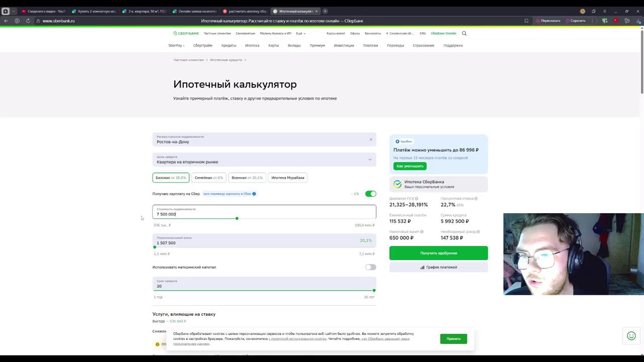Click the info icon beside Диапазон ПСК
Image resolution: width=644 pixels, height=362 pixels.
pyautogui.click(x=417, y=199)
